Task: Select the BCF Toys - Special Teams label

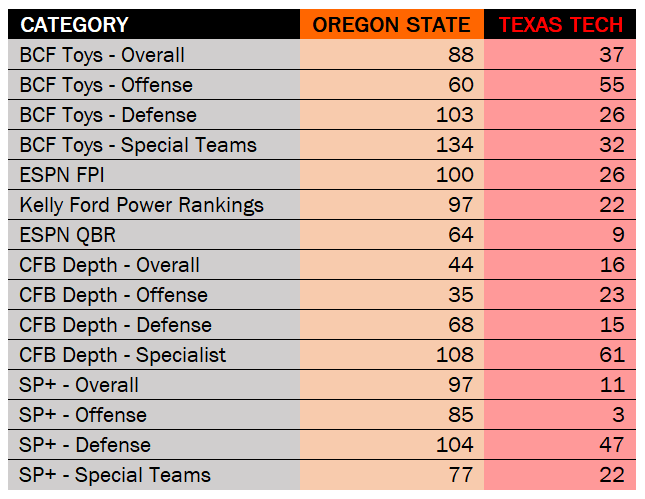Action: click(x=138, y=145)
